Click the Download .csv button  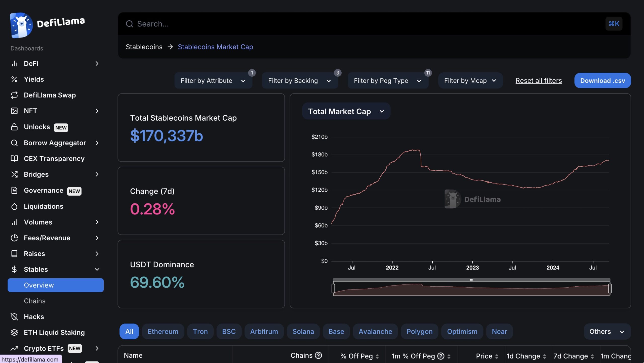(x=602, y=81)
